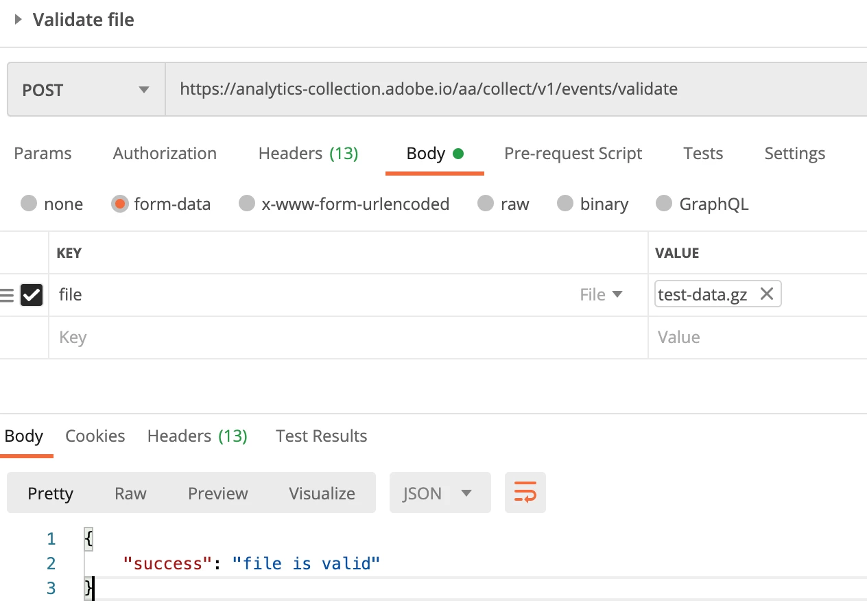This screenshot has width=867, height=616.
Task: Open the JSON response format dropdown
Action: click(x=439, y=493)
